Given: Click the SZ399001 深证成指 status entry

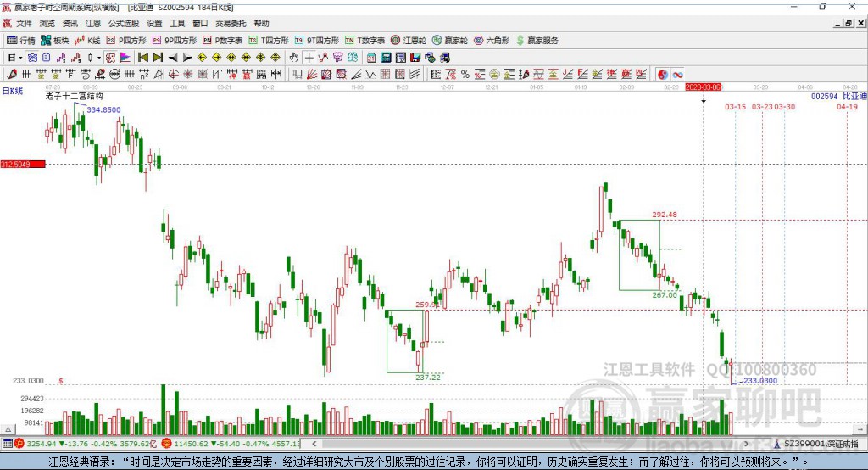Looking at the screenshot, I should [x=816, y=444].
